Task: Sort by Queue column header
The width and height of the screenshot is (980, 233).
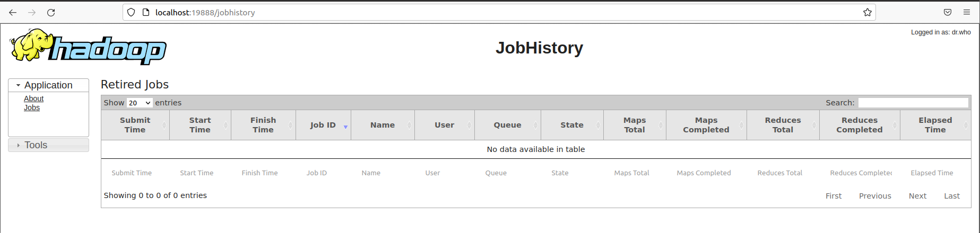Action: pos(508,125)
